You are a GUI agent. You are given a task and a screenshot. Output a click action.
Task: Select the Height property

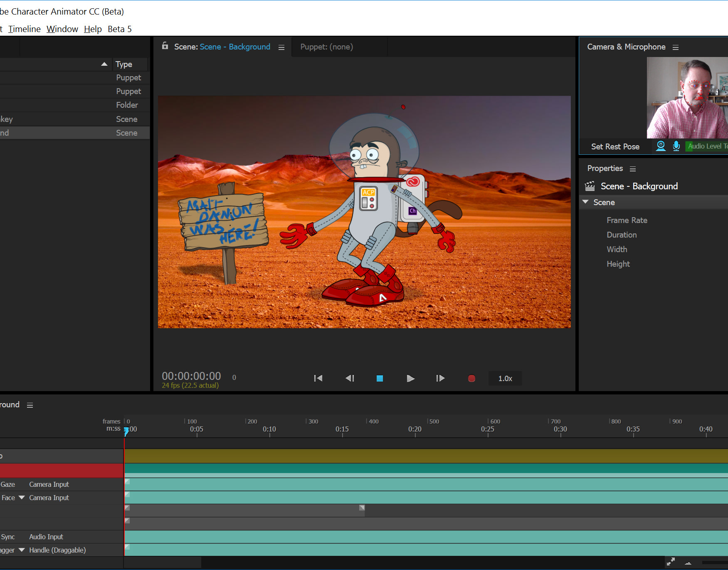tap(618, 264)
